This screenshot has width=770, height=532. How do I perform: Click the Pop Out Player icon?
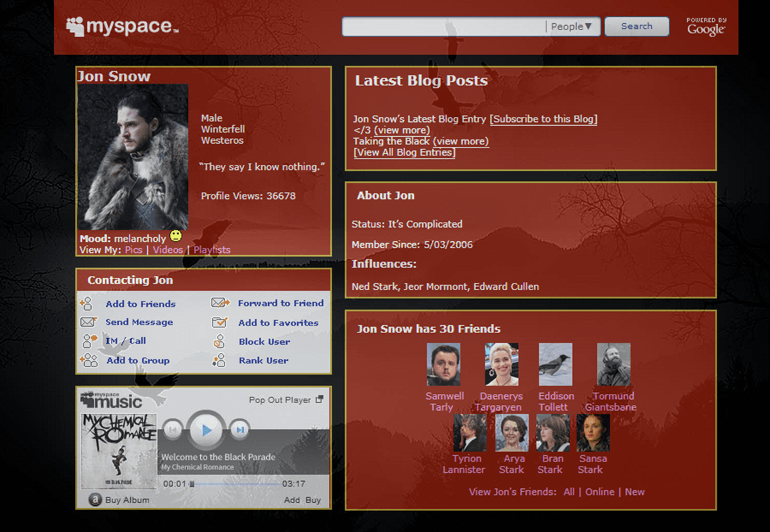pos(320,399)
